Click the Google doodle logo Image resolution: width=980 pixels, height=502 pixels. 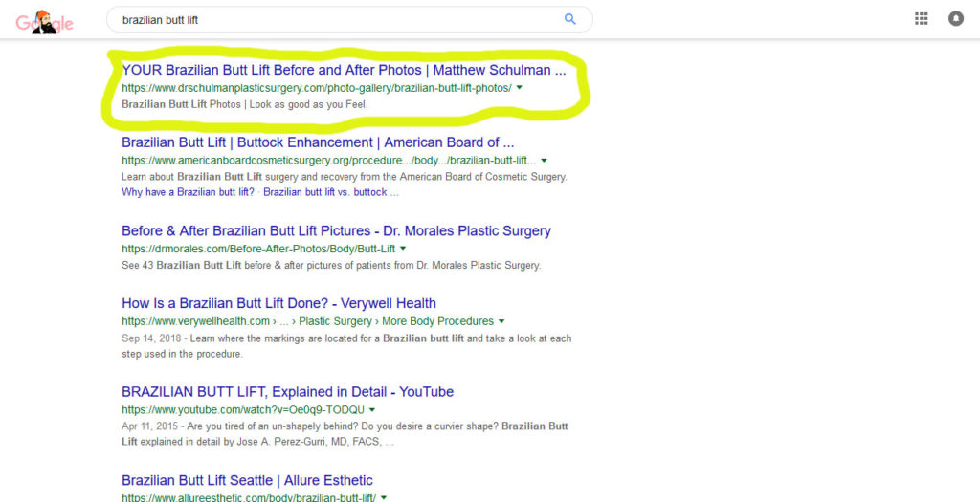tap(44, 23)
